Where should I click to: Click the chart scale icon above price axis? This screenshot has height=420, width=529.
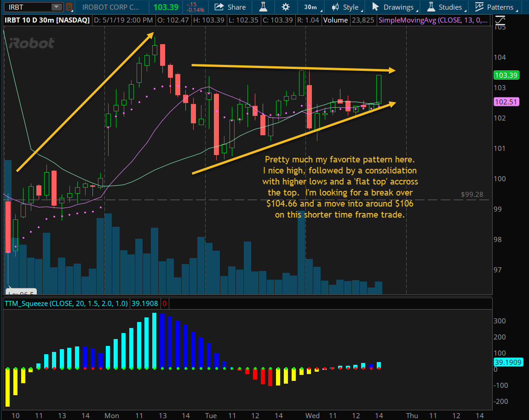(500, 21)
